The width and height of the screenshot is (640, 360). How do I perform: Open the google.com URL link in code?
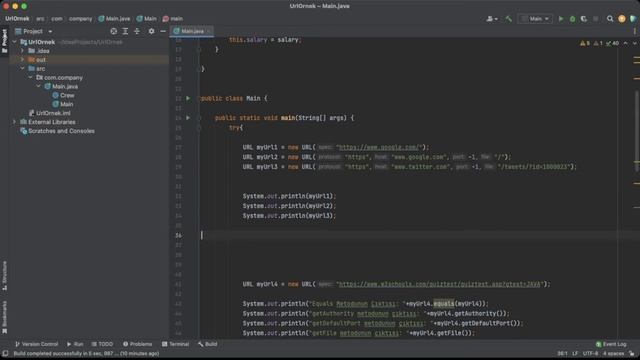click(x=379, y=147)
